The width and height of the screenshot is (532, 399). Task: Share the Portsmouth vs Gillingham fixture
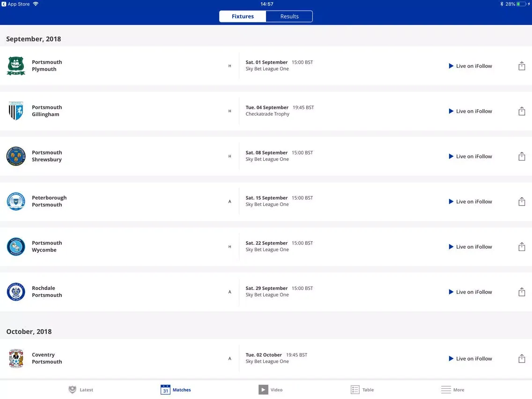click(522, 111)
